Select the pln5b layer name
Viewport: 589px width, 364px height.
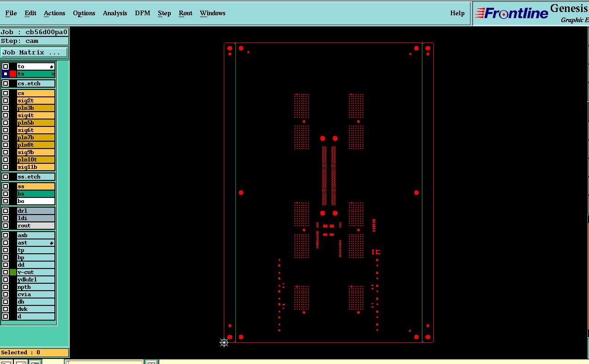pos(36,123)
